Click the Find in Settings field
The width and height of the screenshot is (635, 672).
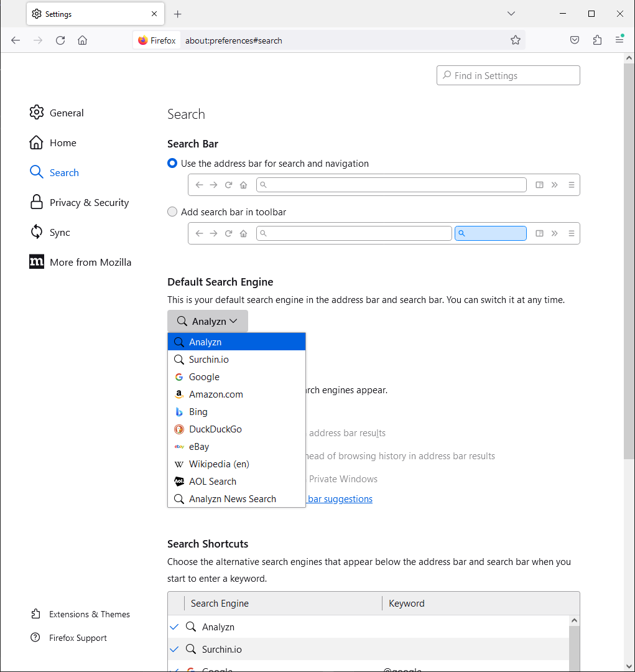click(x=508, y=75)
